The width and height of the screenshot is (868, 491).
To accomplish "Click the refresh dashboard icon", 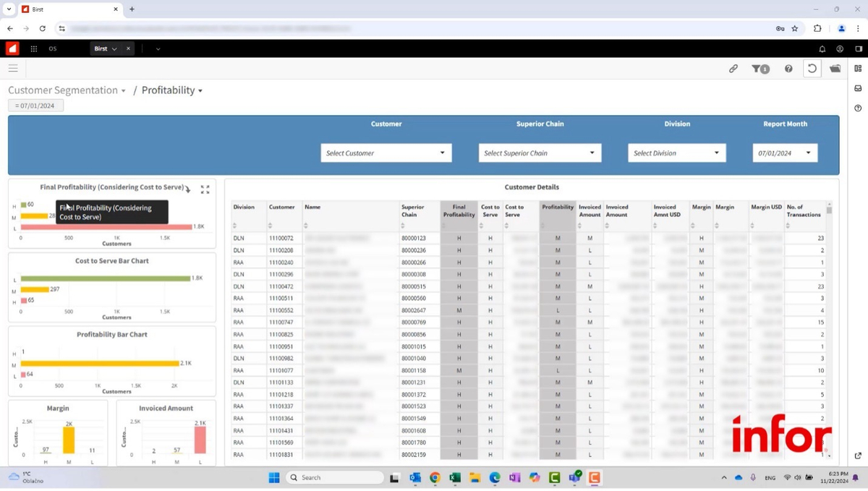I will click(812, 69).
